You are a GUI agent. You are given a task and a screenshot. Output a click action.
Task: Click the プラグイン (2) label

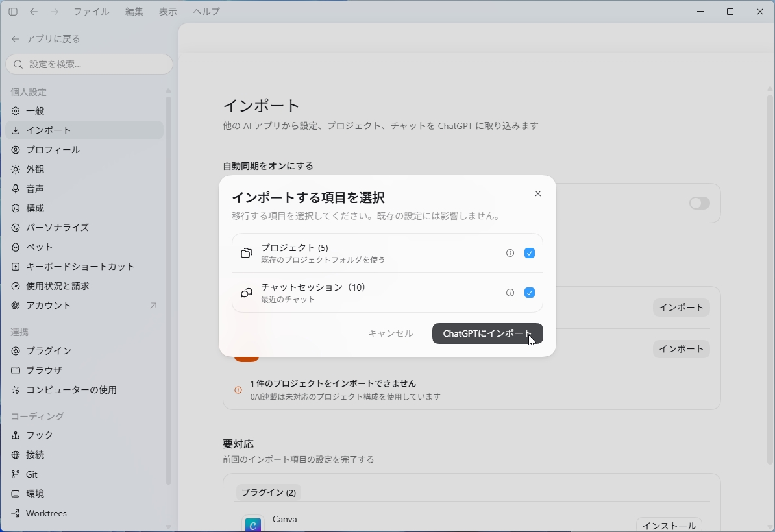[269, 492]
